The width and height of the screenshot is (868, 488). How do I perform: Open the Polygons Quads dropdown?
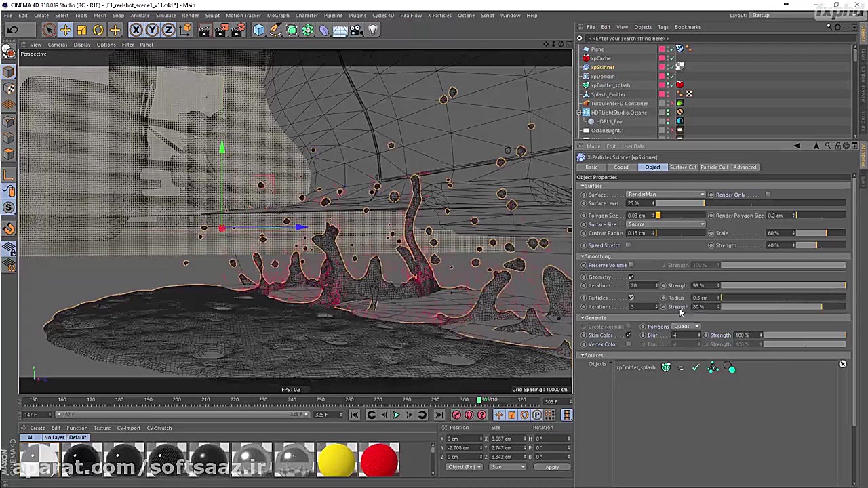686,327
